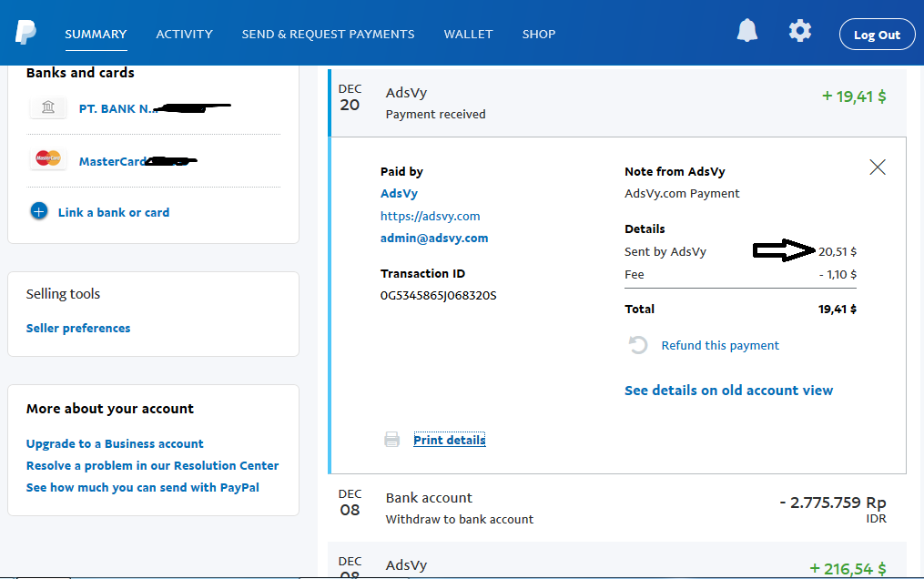This screenshot has height=579, width=924.
Task: Open the PT. BANK N.. account link
Action: tap(117, 109)
